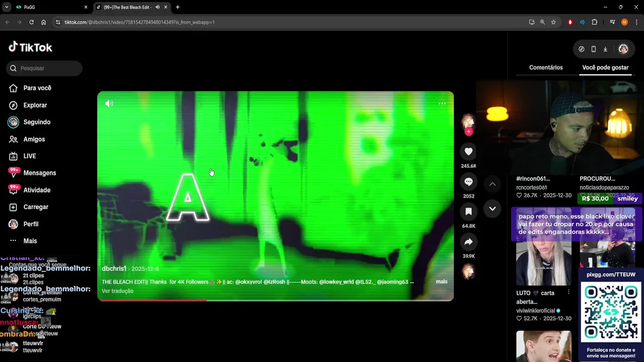Screen dimensions: 644x362
Task: Close the PixGG tab
Action: (x=86, y=8)
